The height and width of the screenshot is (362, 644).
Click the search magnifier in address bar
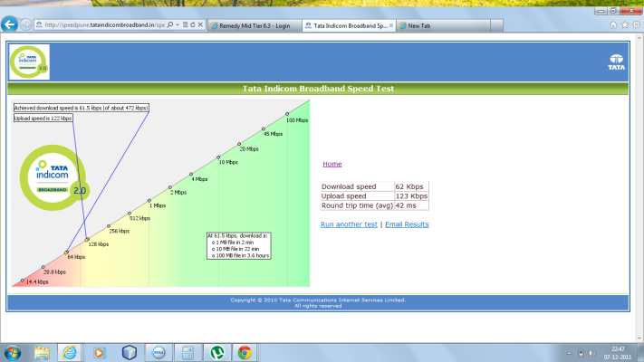170,25
